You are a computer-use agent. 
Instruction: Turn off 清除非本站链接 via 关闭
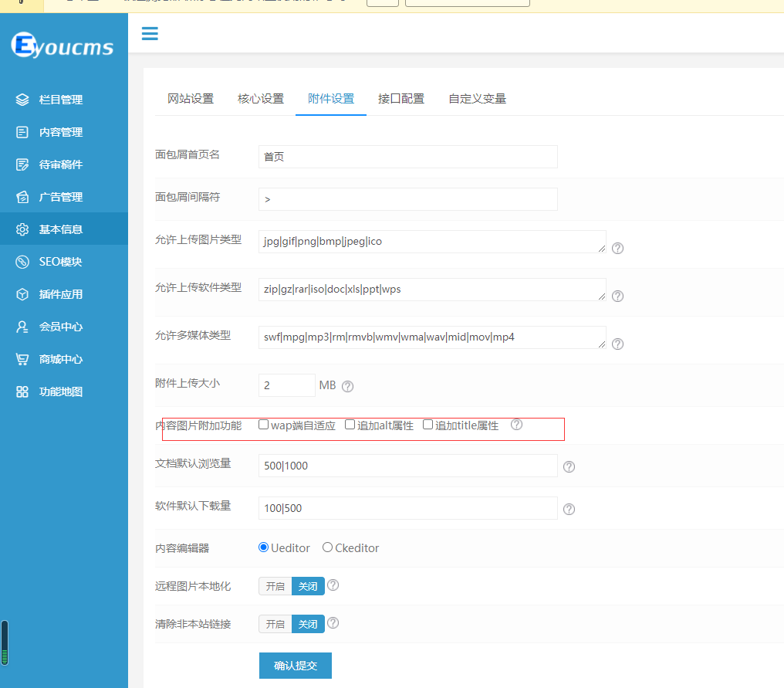308,623
